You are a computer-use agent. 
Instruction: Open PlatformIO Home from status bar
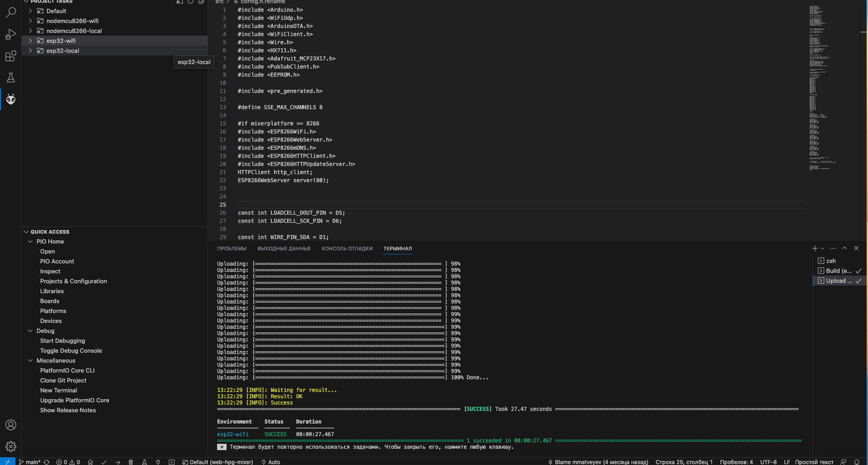coord(90,462)
